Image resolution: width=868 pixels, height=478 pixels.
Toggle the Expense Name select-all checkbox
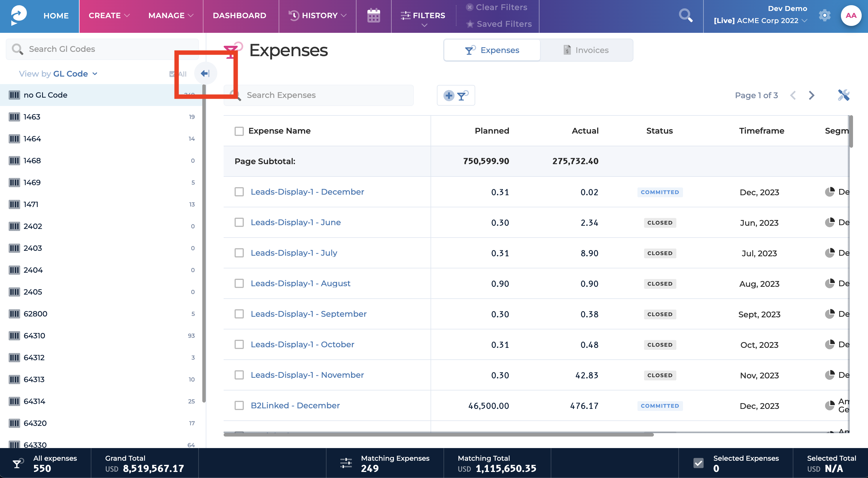pos(239,131)
